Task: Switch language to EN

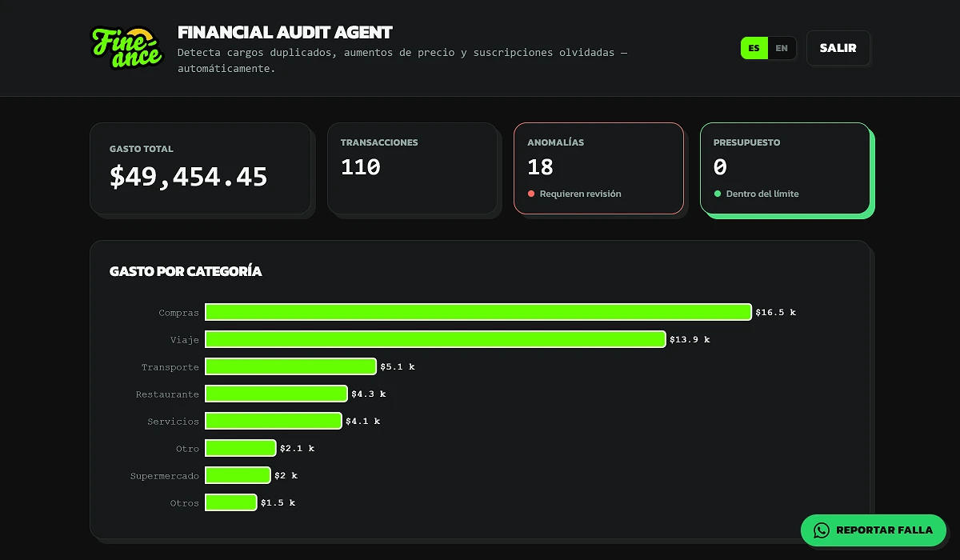Action: 782,48
